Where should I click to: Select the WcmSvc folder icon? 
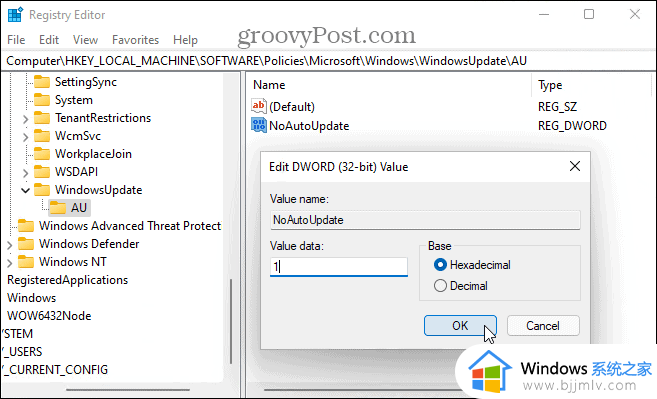[x=42, y=136]
